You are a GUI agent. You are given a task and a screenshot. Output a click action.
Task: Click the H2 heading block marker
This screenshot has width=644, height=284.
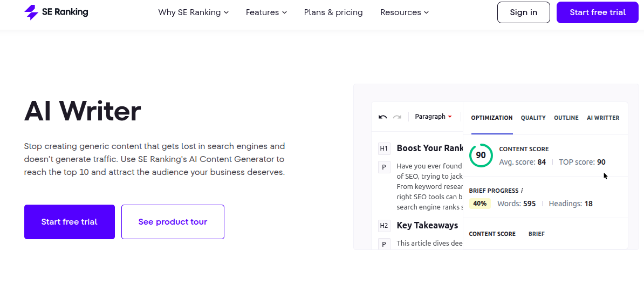click(x=384, y=226)
